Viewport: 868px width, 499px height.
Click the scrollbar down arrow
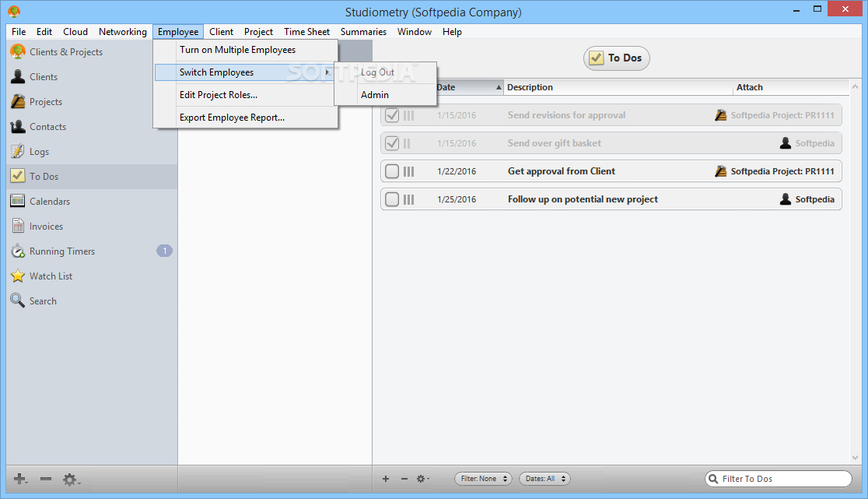(x=856, y=458)
